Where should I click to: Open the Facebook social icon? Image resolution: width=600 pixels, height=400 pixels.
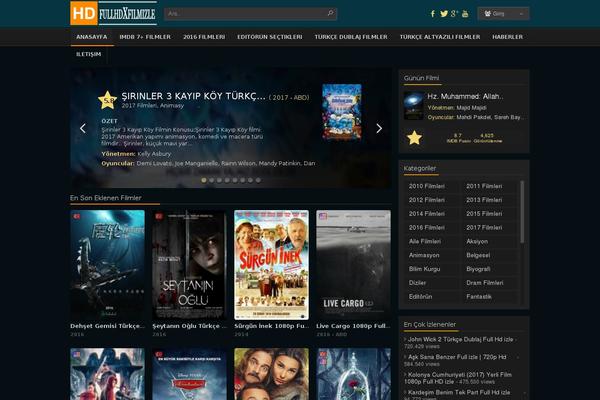(433, 14)
